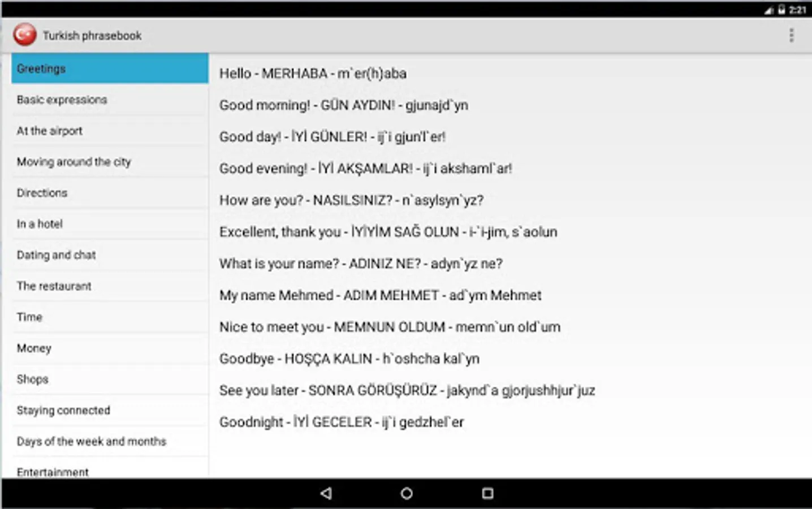Select the Good day - İYİ GÜNLER phrase
The height and width of the screenshot is (509, 812).
pyautogui.click(x=332, y=137)
